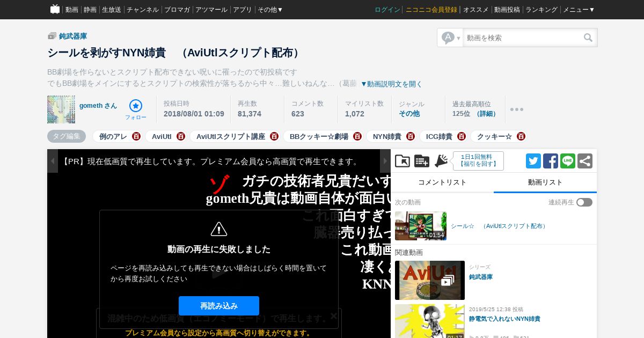Click the add-to-mylist folder star icon
Screen dimensions: 644x338
point(402,161)
